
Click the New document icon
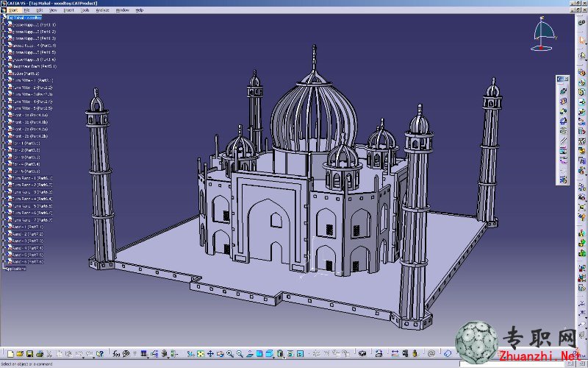pos(10,354)
